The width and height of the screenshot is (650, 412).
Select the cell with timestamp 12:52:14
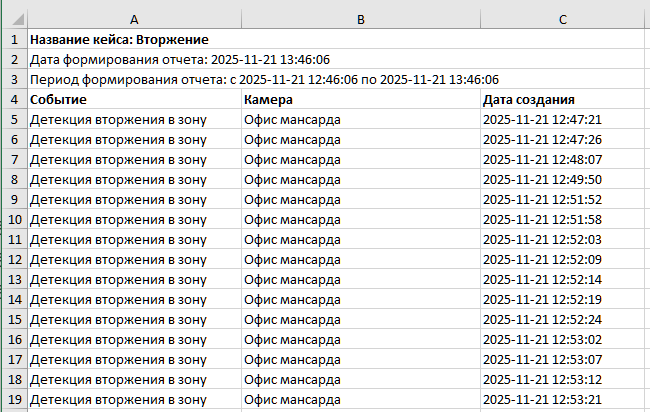tap(542, 279)
